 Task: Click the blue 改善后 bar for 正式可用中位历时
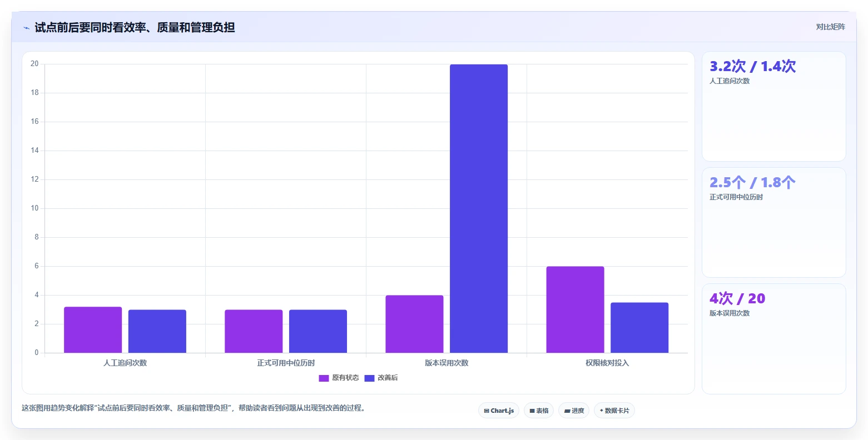tap(318, 331)
